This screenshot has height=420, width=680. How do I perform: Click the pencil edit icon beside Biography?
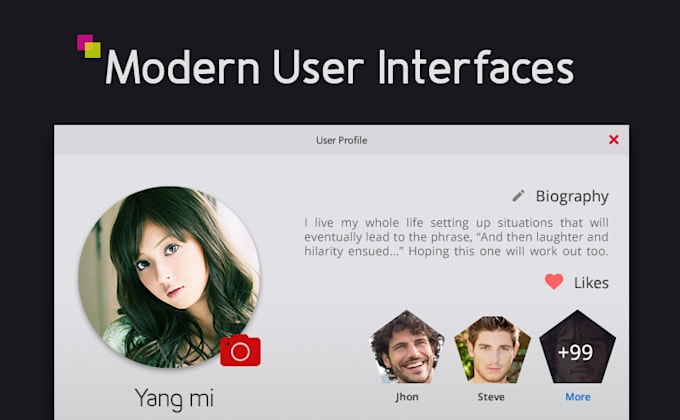[518, 196]
